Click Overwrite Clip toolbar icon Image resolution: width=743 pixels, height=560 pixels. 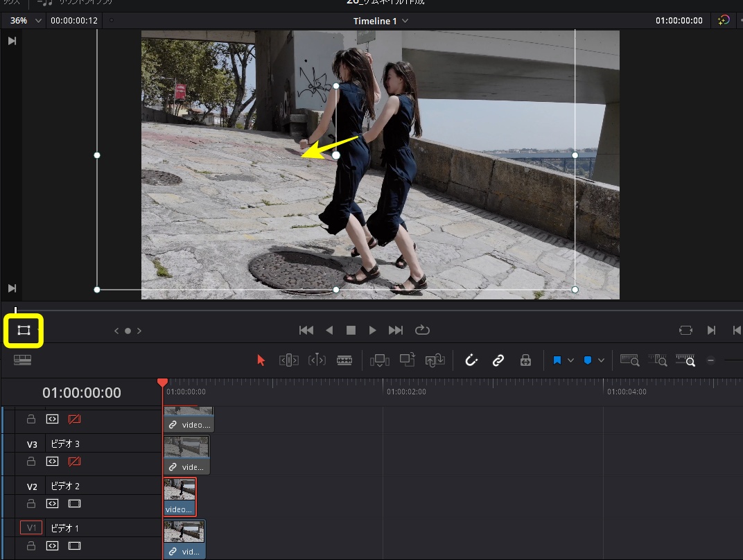coord(408,360)
